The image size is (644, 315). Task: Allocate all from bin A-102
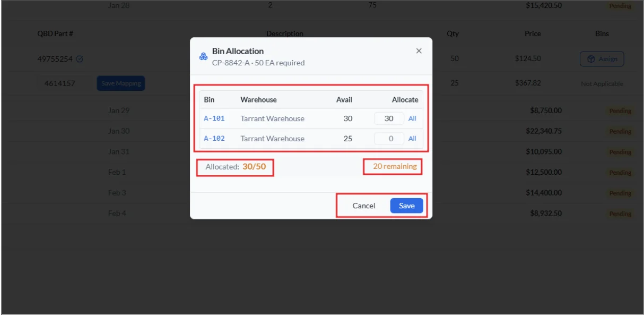[x=412, y=139]
